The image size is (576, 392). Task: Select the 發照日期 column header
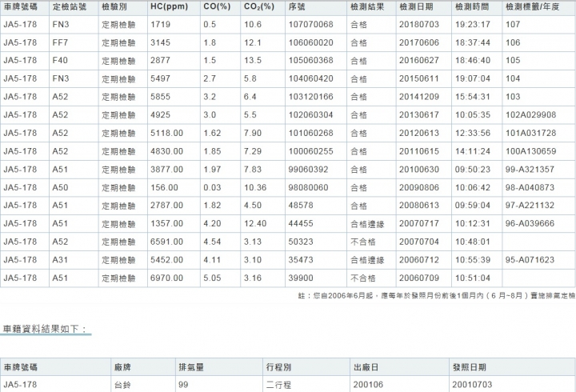[469, 367]
